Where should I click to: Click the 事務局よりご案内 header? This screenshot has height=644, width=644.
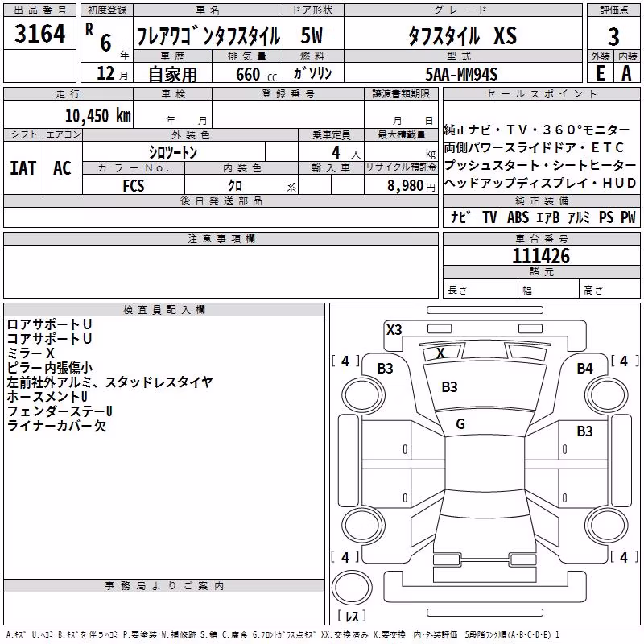(164, 586)
